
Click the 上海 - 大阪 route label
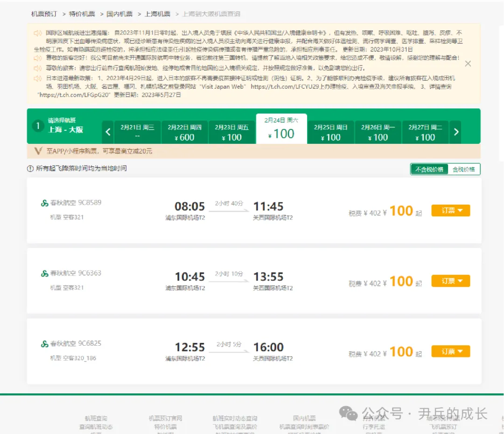(66, 130)
